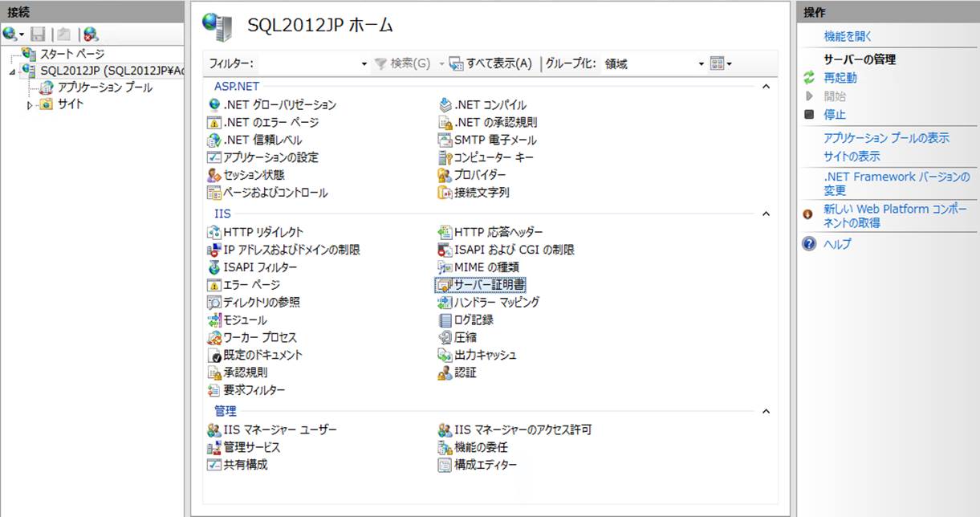Open the .NET 信頼レベル feature

point(255,140)
